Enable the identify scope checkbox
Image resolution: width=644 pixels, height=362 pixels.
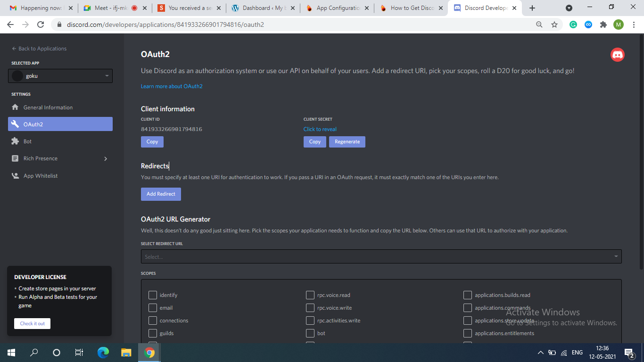tap(153, 295)
